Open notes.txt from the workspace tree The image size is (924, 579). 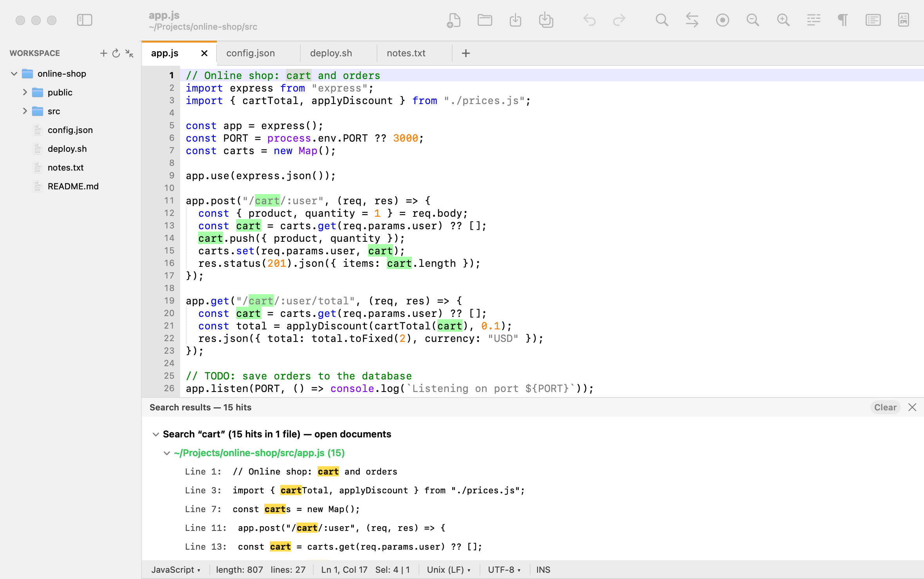coord(65,167)
